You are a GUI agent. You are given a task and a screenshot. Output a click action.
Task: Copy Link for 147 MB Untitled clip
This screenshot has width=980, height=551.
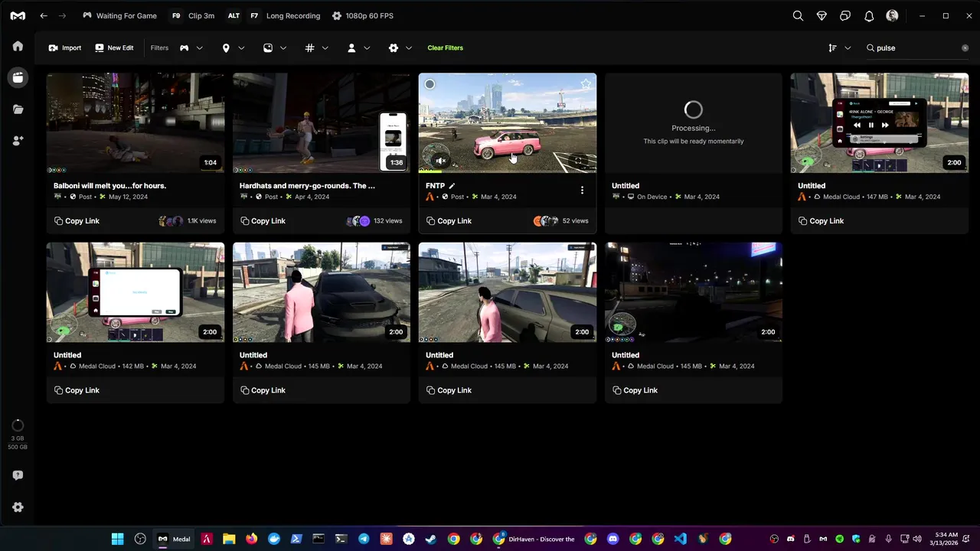tap(821, 221)
